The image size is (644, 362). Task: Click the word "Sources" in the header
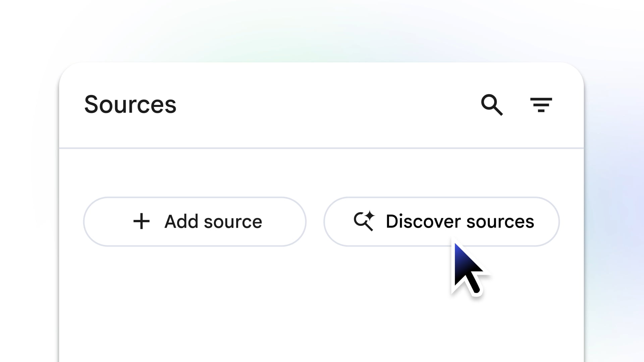tap(130, 105)
